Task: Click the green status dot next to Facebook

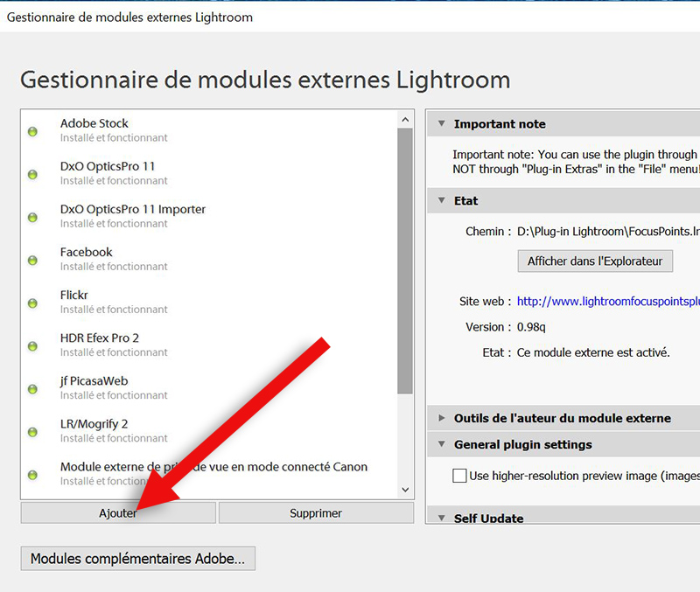Action: coord(32,260)
